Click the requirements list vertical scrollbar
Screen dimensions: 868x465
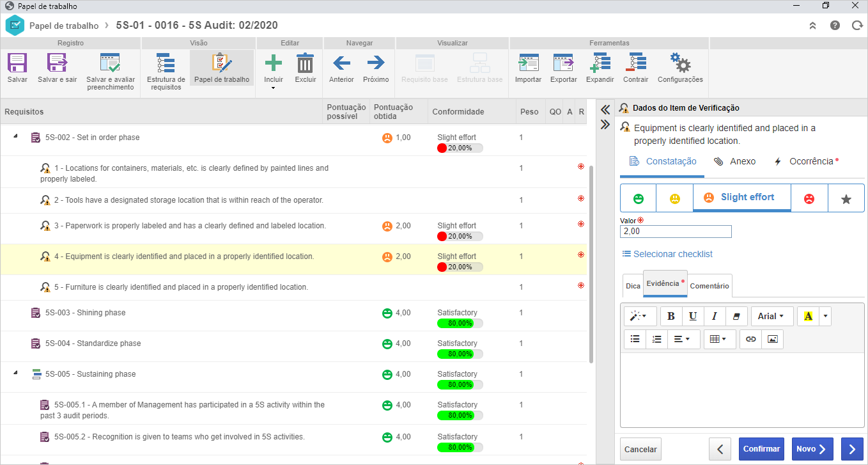click(x=591, y=264)
